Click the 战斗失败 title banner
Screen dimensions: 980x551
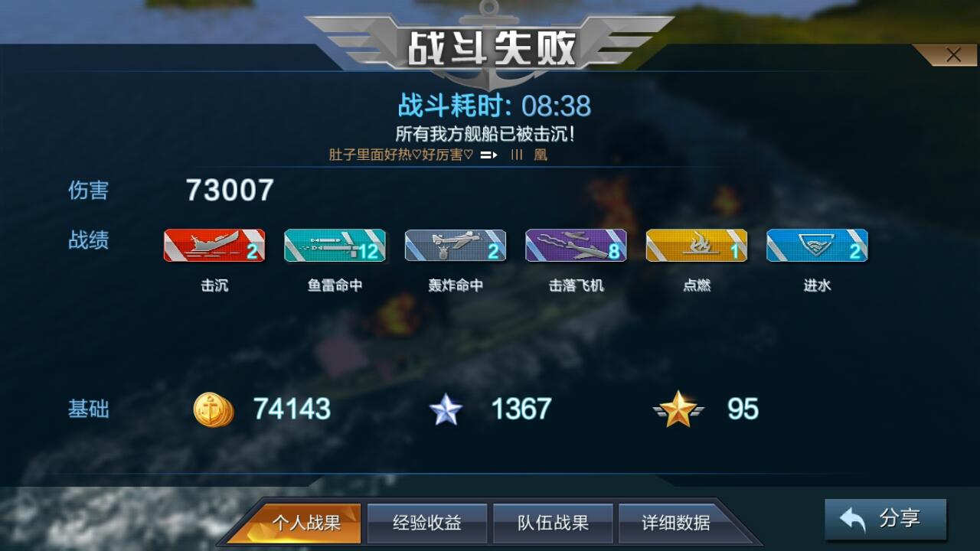490,48
